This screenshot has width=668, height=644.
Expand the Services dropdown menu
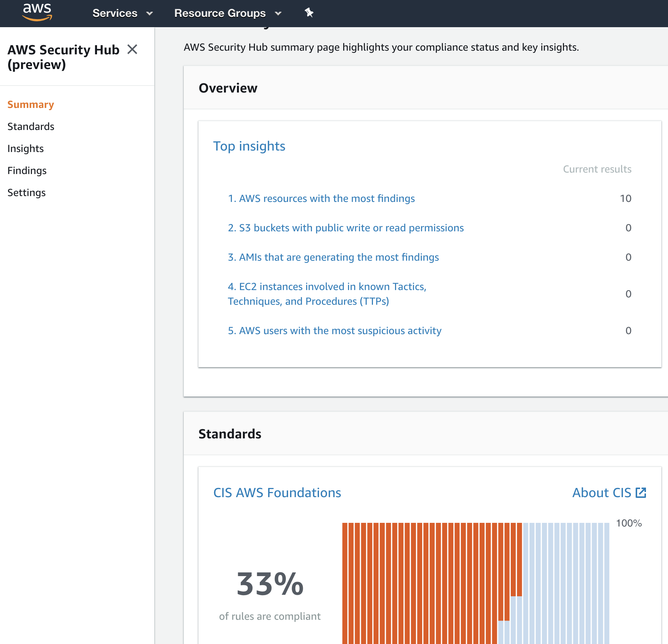122,13
